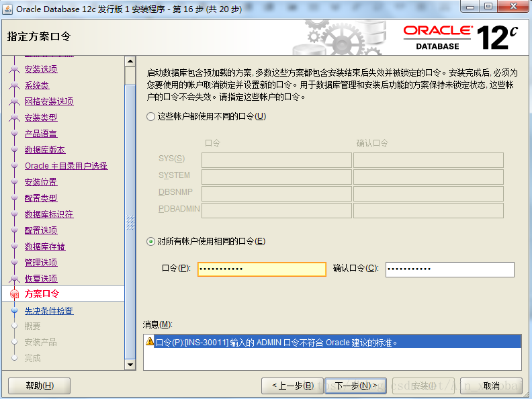532x399 pixels.
Task: Click the SYSTEM confirm password field
Action: pyautogui.click(x=428, y=177)
